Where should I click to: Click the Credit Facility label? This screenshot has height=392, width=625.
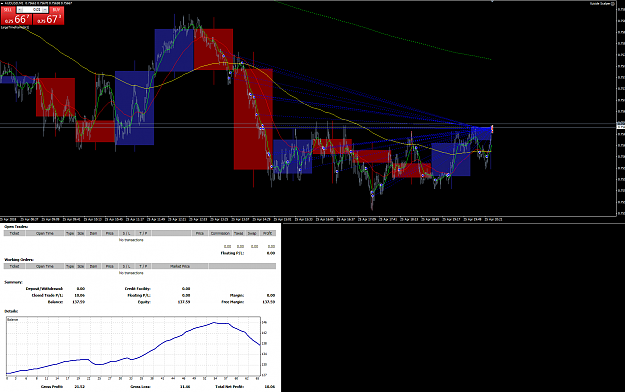click(x=138, y=288)
